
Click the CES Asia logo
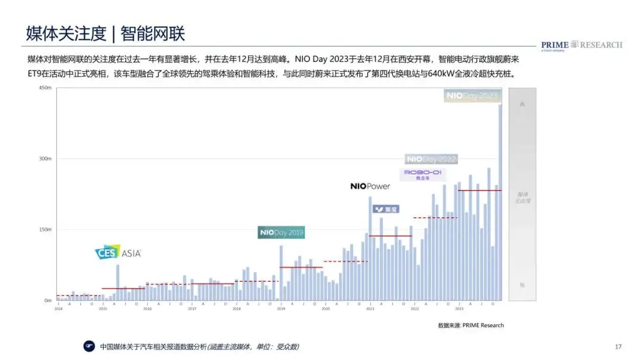(118, 252)
